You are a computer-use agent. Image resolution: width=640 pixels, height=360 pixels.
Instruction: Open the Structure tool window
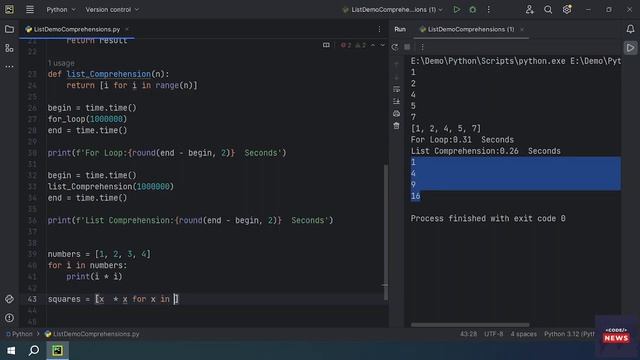(x=9, y=48)
